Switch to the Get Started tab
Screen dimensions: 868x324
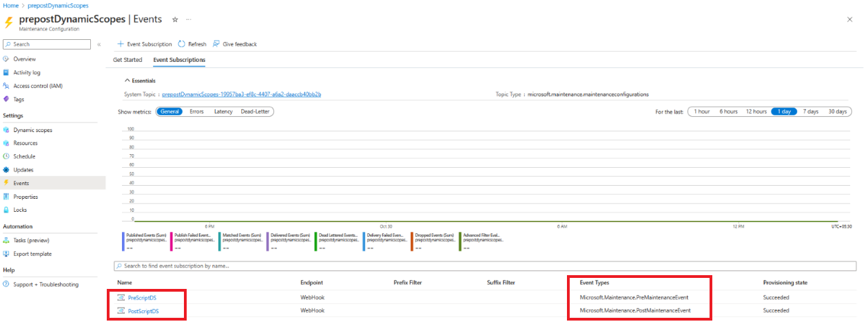(127, 60)
